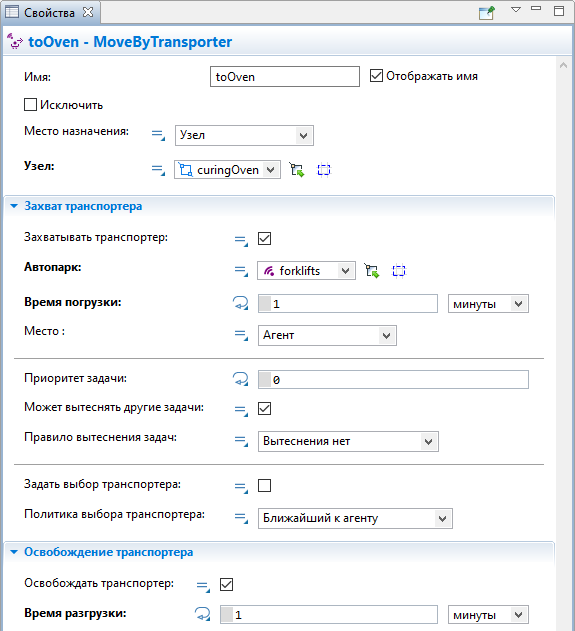This screenshot has height=631, width=575.
Task: Toggle dynamic value icon for Время разгрузки
Action: pos(203,614)
